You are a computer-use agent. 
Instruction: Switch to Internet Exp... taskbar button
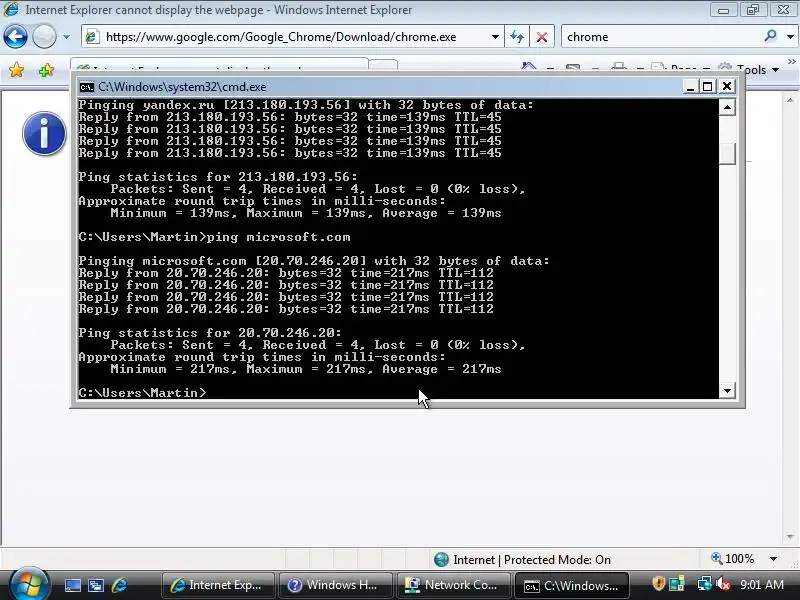pyautogui.click(x=218, y=585)
